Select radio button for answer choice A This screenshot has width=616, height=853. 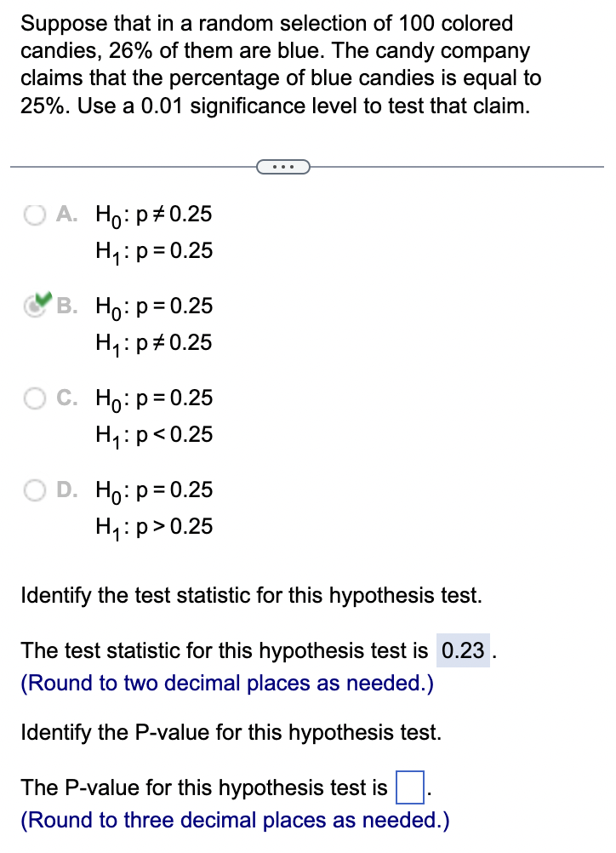pos(35,215)
